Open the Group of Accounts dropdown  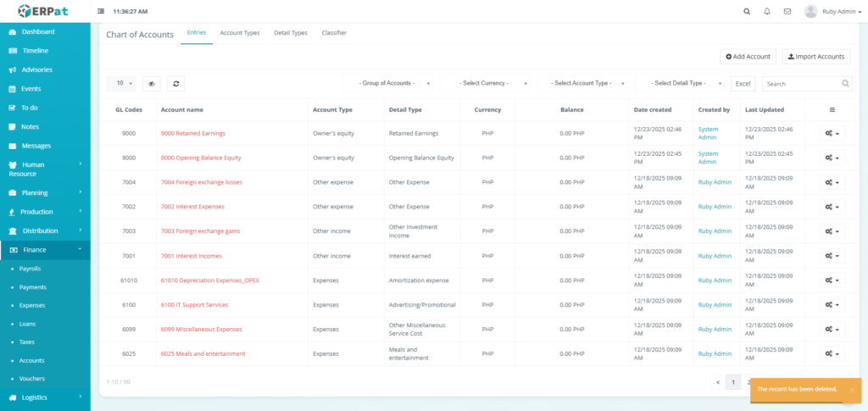(x=391, y=83)
